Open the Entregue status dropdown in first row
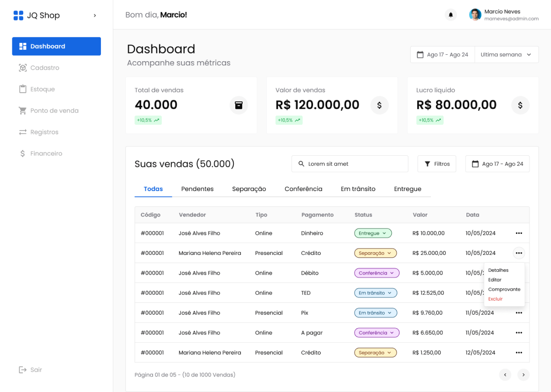The width and height of the screenshot is (551, 392). click(x=373, y=233)
